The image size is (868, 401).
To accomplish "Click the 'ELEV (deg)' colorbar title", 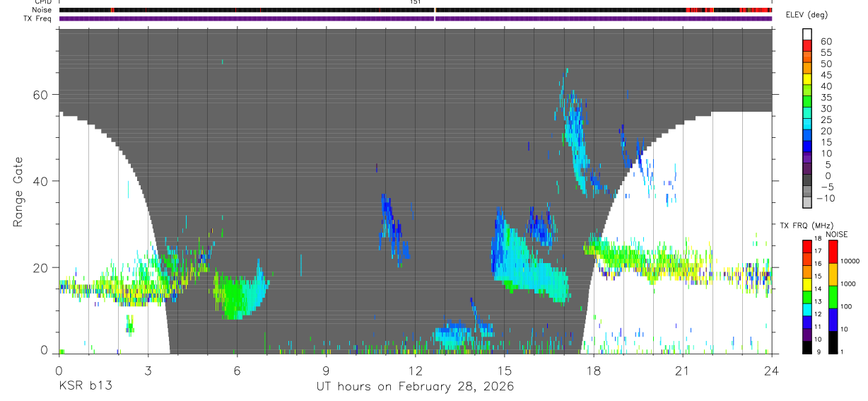I will tap(807, 15).
